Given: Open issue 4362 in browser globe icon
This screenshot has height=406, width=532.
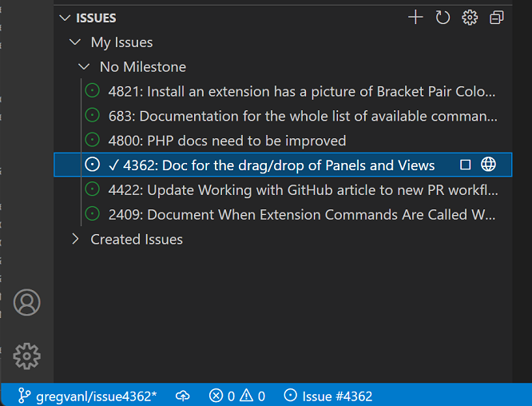Looking at the screenshot, I should (x=489, y=165).
